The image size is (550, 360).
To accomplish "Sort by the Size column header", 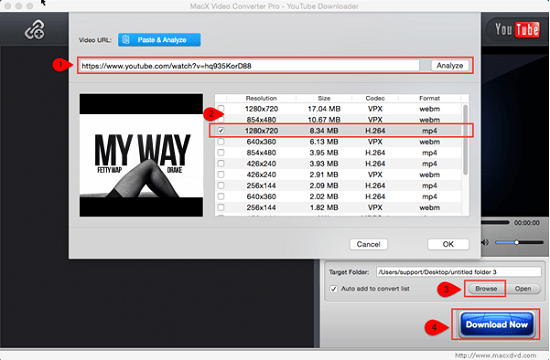I will [324, 98].
